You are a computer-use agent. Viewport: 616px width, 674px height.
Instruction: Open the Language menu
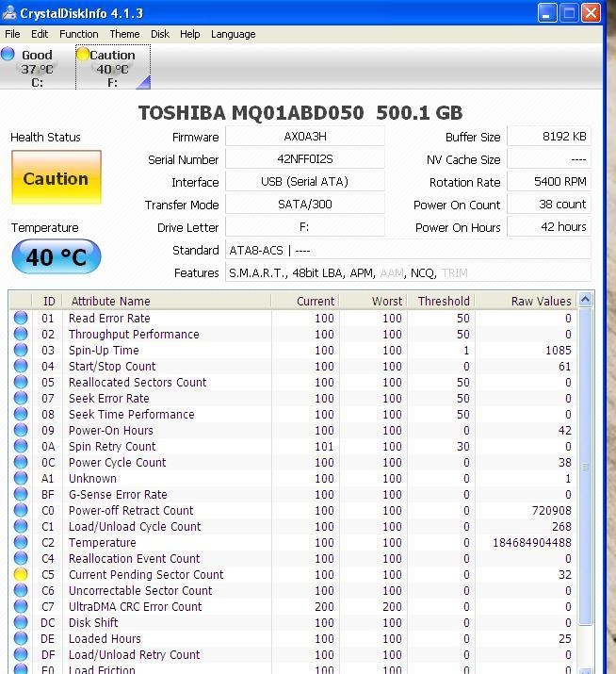pyautogui.click(x=234, y=34)
